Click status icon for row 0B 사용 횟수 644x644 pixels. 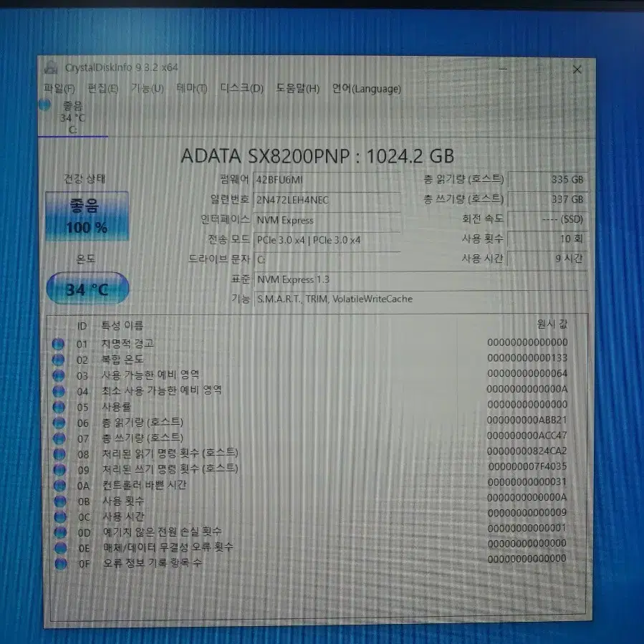[60, 501]
